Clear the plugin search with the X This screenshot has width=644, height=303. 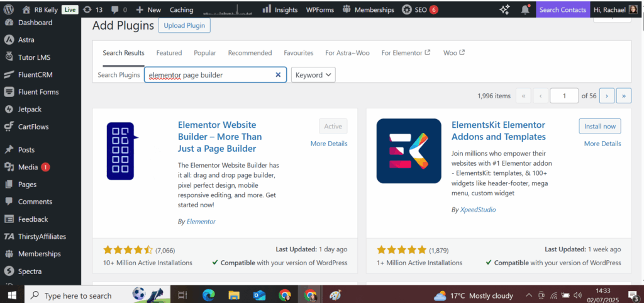click(x=278, y=75)
